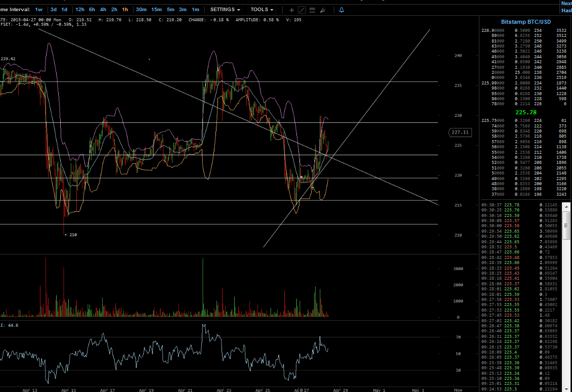This screenshot has height=392, width=572.
Task: Click the trades list scroll-up arrow
Action: 566,207
